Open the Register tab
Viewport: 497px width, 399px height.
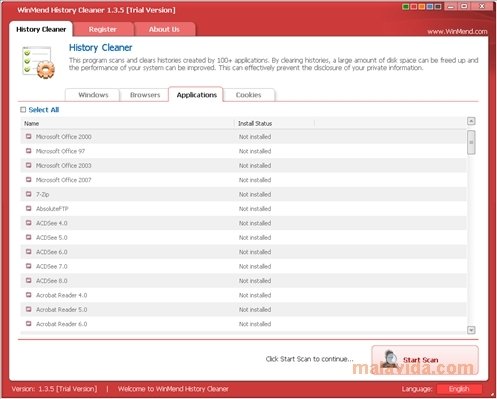[x=103, y=29]
